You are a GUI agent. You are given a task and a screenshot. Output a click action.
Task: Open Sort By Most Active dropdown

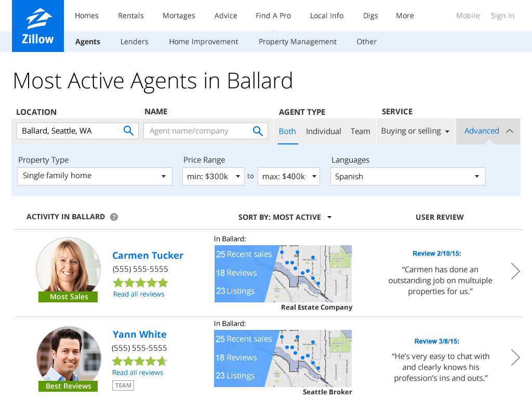[x=285, y=217]
